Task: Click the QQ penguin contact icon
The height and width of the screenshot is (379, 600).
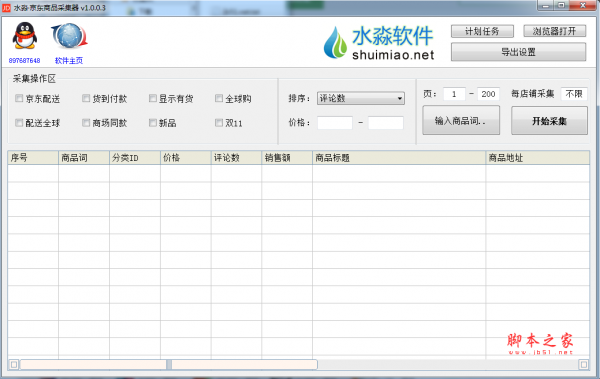Action: pyautogui.click(x=25, y=36)
